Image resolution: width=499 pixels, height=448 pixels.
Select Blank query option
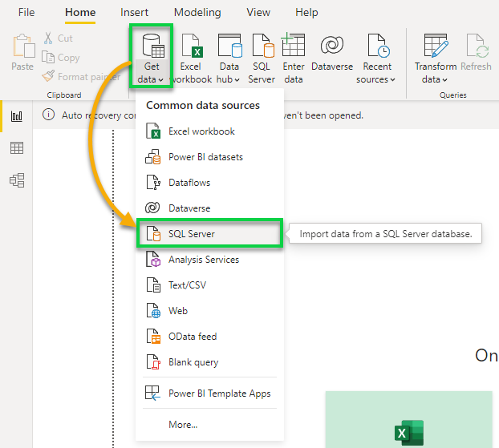point(209,362)
